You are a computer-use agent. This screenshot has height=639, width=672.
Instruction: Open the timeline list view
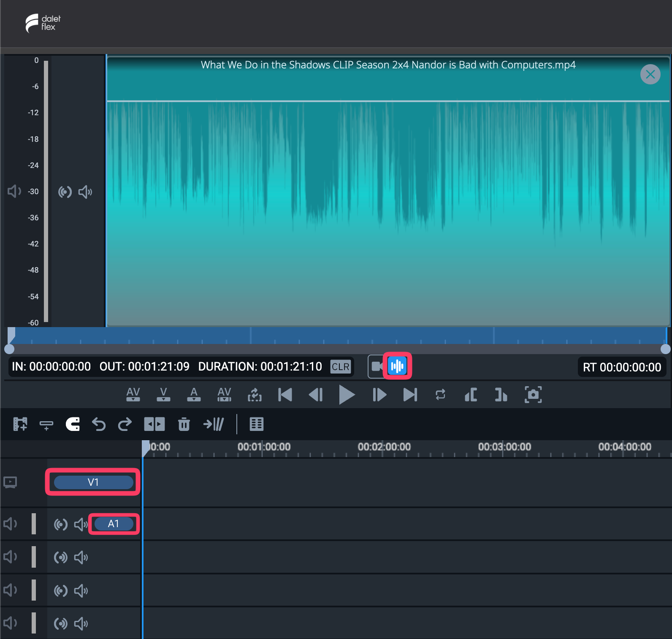(x=257, y=424)
